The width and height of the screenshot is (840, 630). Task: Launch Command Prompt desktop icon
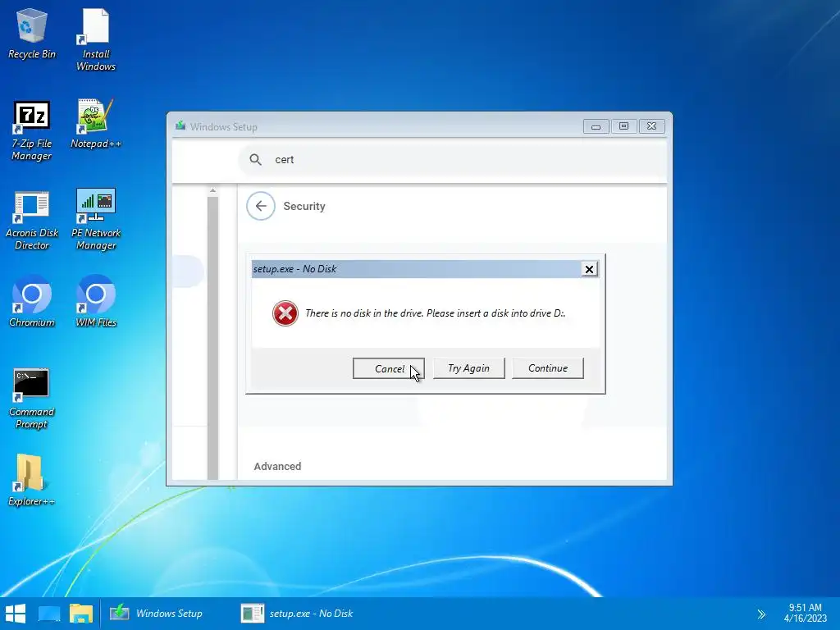pos(32,399)
